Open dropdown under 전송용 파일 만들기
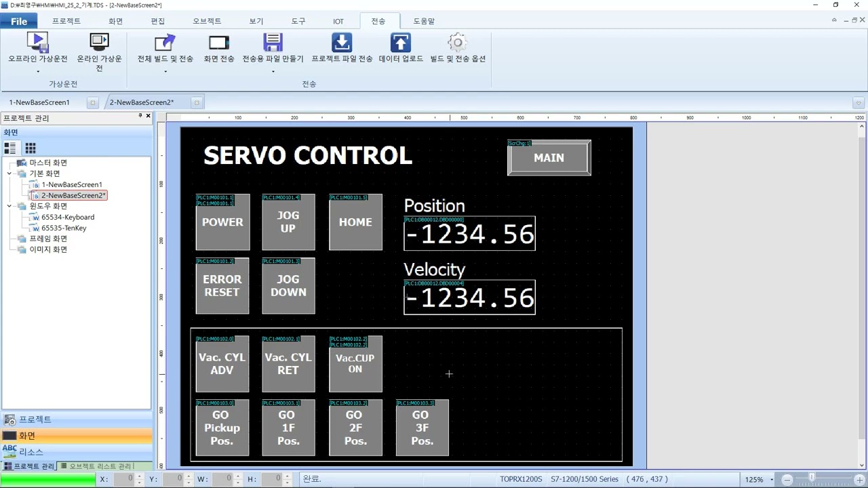Viewport: 868px width, 488px height. pyautogui.click(x=273, y=71)
